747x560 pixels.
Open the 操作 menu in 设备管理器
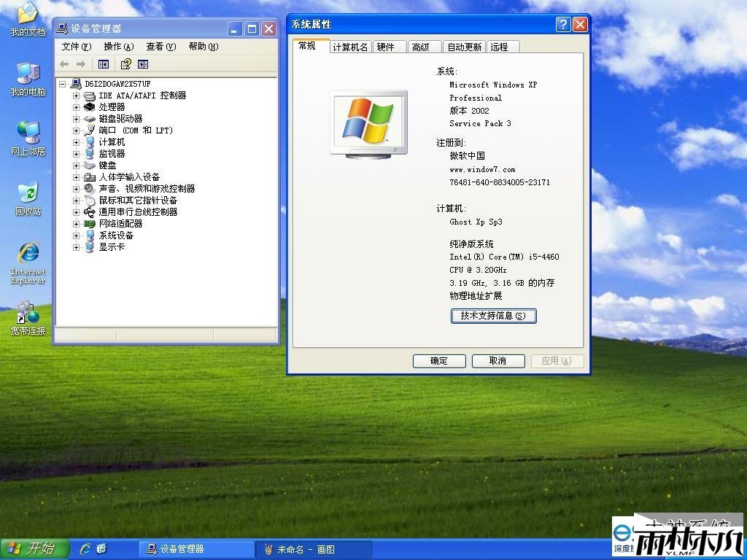tap(117, 46)
